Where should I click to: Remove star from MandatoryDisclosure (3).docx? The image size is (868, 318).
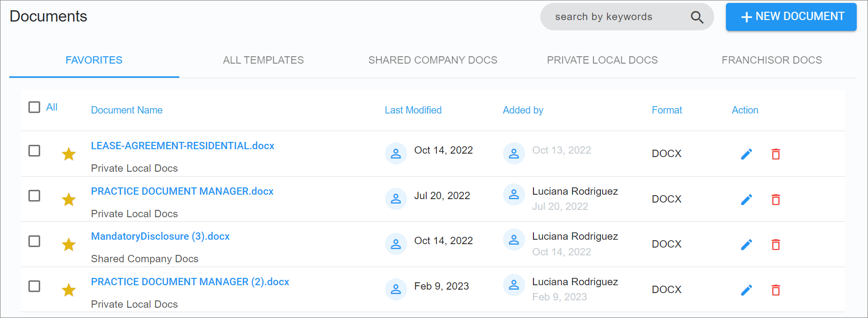[x=69, y=245]
